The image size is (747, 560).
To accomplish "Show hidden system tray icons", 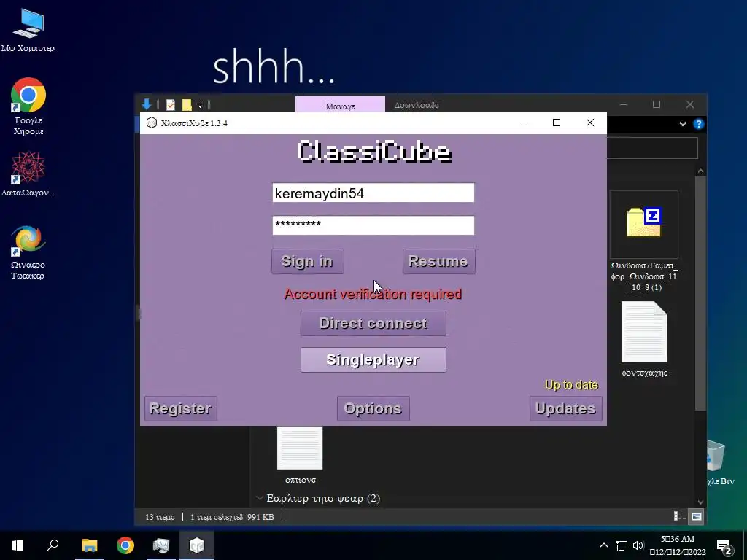I will (x=603, y=545).
